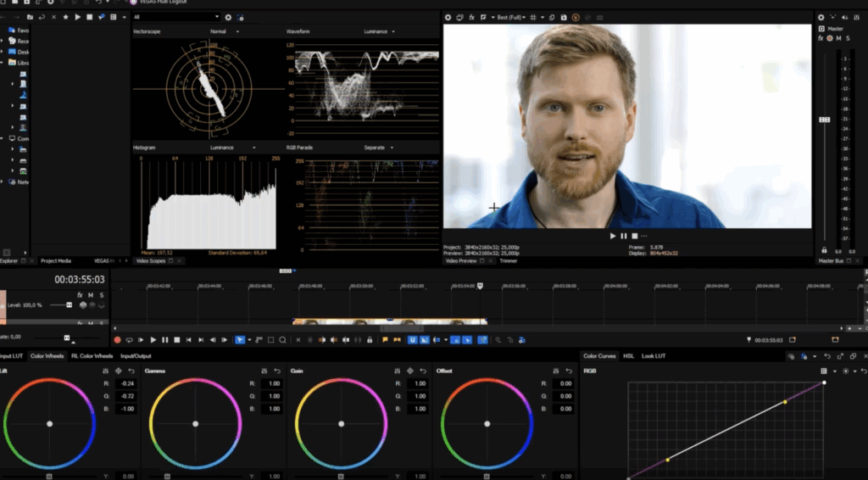
Task: Click the Lift R value field
Action: point(127,383)
